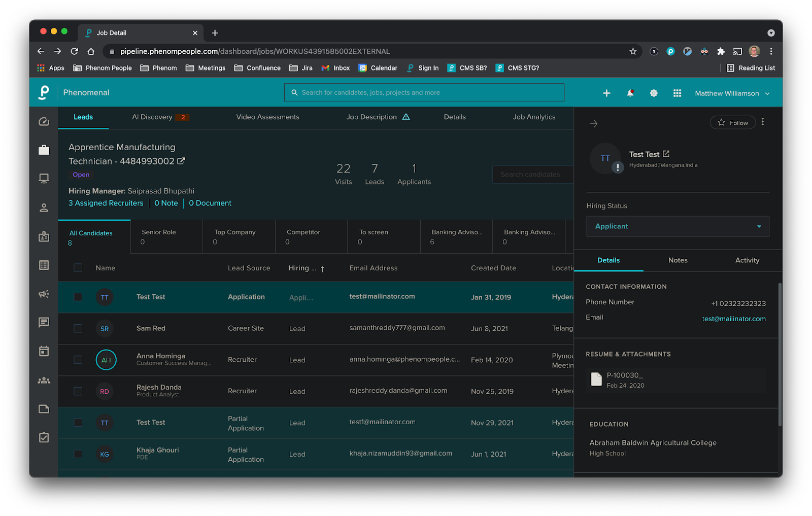The image size is (812, 516).
Task: Open the 0 Note link
Action: (166, 203)
